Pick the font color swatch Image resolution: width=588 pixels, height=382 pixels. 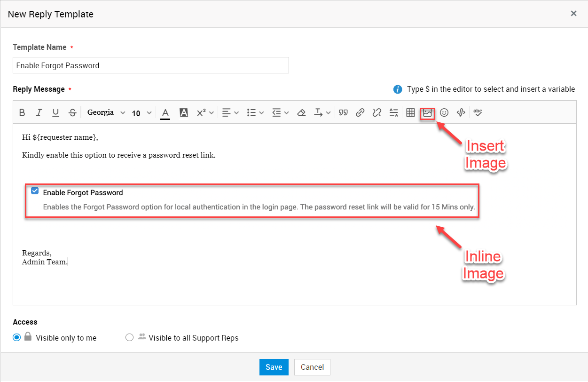click(x=165, y=113)
